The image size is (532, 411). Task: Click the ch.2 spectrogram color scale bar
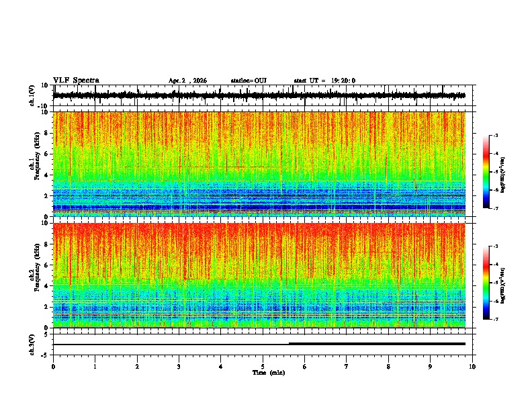(x=486, y=283)
